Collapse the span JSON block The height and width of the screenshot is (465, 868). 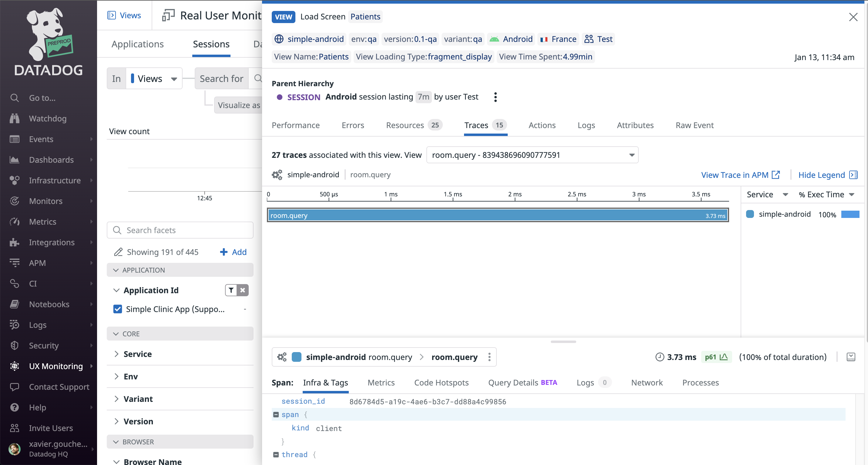click(x=276, y=414)
